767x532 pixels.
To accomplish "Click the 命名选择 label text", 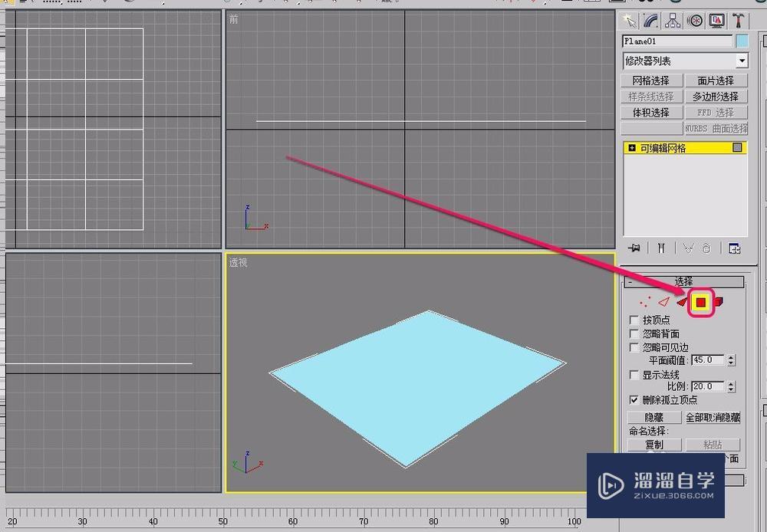I will pyautogui.click(x=649, y=432).
